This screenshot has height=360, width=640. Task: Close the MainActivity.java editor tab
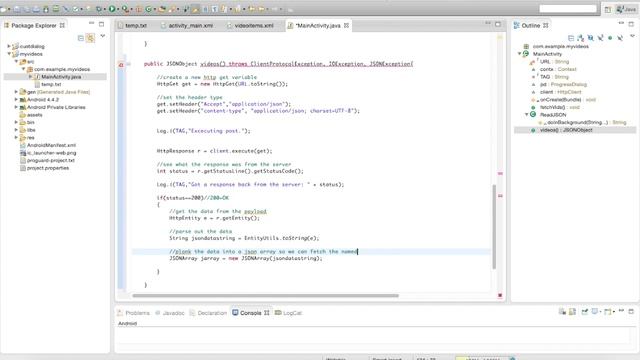coord(347,25)
